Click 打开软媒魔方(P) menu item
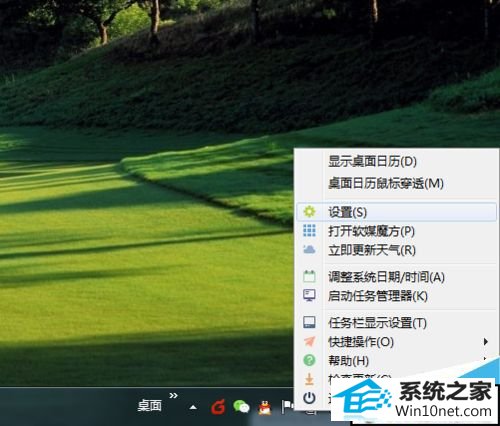The width and height of the screenshot is (500, 426). pos(396,231)
